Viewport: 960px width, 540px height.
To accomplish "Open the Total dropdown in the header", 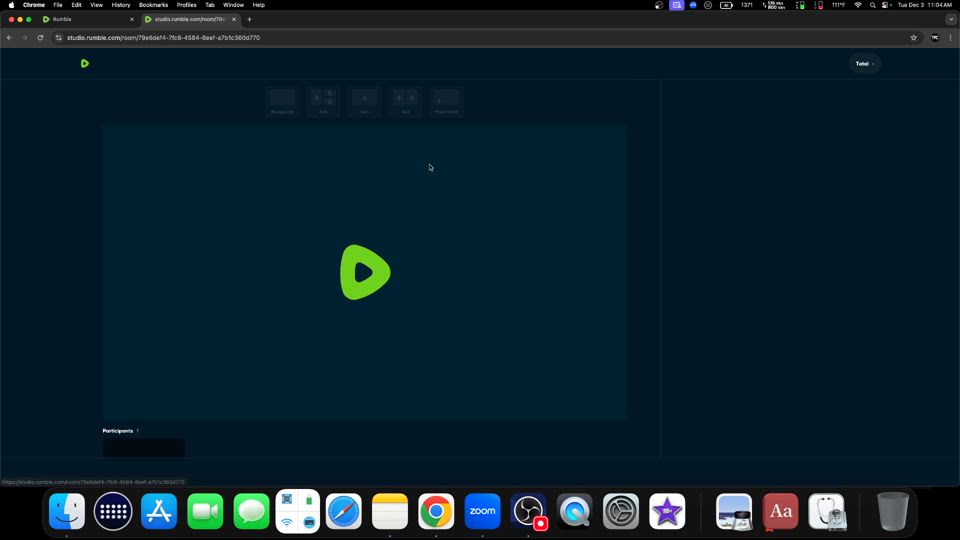I will tap(864, 63).
